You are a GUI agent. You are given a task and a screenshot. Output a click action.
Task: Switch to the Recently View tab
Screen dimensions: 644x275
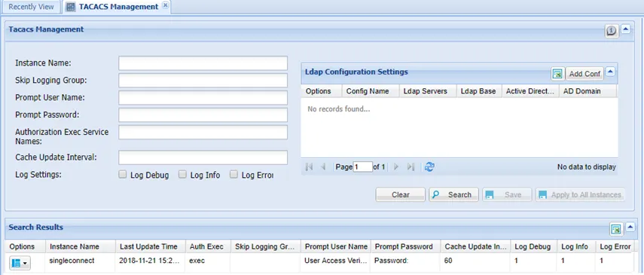pos(31,7)
